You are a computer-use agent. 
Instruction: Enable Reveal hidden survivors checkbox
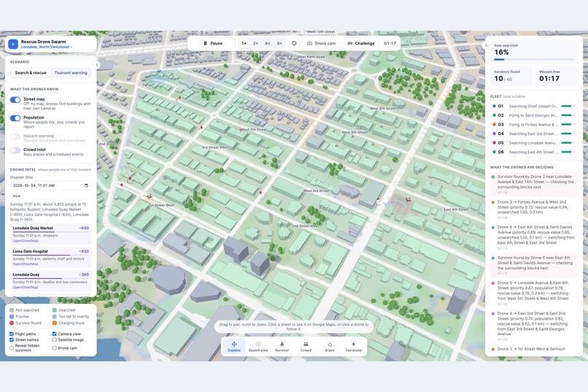tap(12, 347)
